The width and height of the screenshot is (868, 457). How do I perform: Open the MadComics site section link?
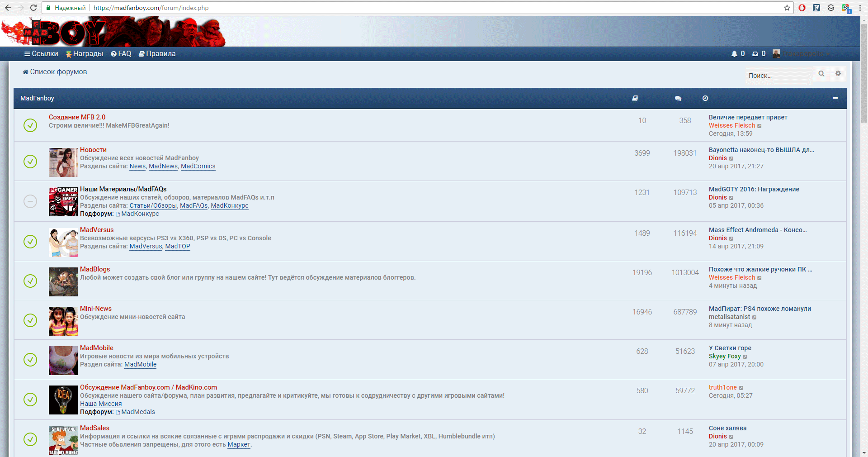[198, 166]
